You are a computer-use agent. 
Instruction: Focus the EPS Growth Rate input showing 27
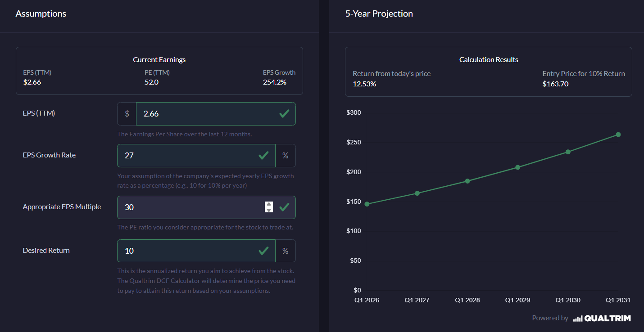click(x=185, y=156)
